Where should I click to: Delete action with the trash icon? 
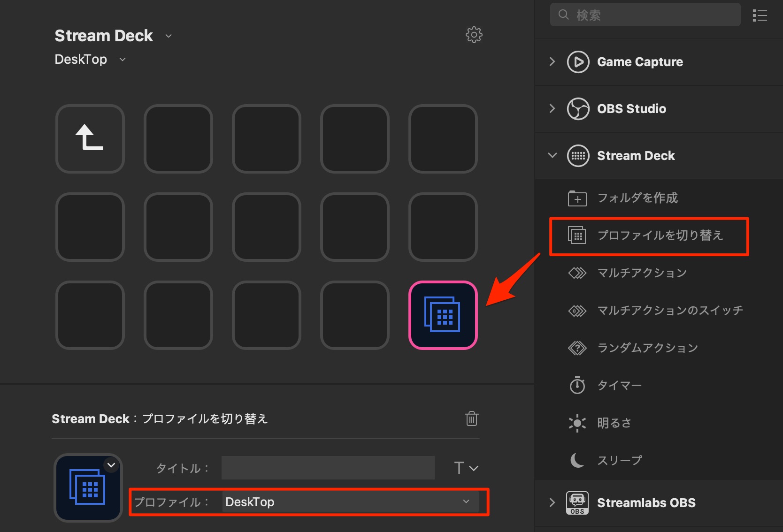471,418
